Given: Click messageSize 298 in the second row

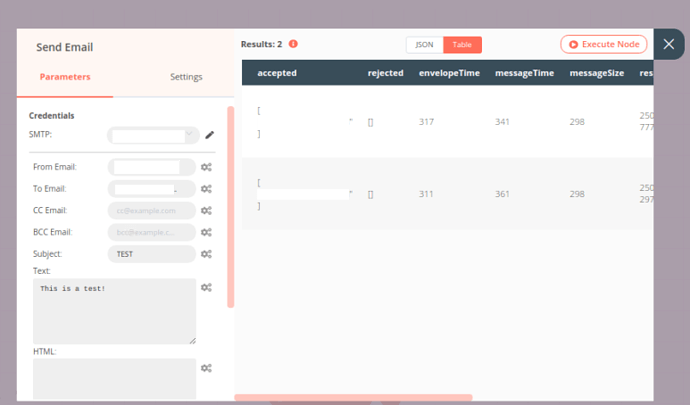Looking at the screenshot, I should (x=577, y=194).
